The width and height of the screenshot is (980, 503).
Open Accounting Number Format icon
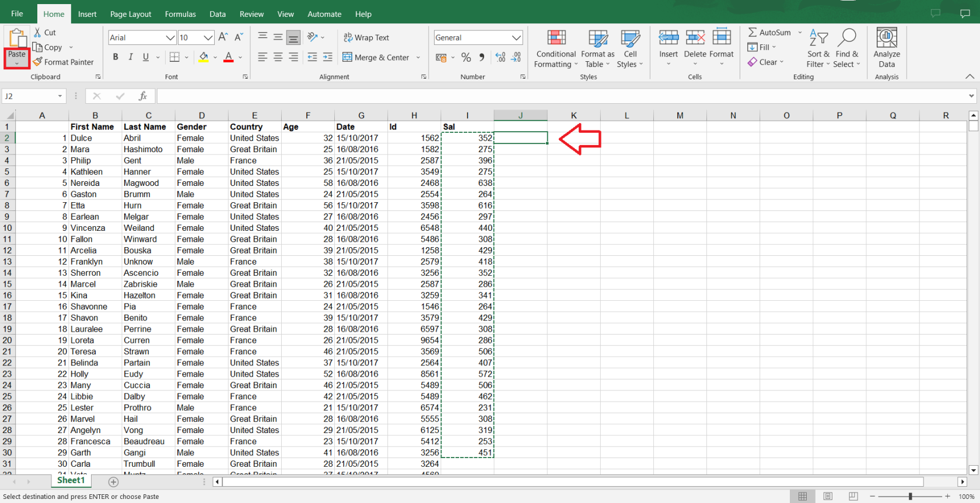pos(441,57)
